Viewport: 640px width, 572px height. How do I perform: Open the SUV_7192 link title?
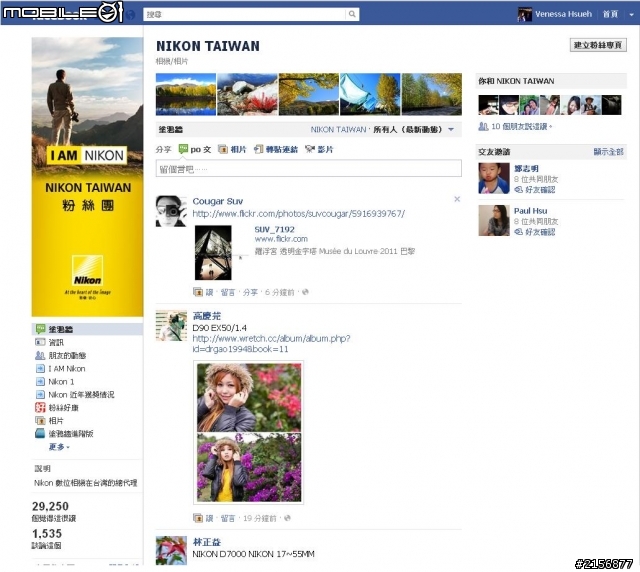[274, 229]
